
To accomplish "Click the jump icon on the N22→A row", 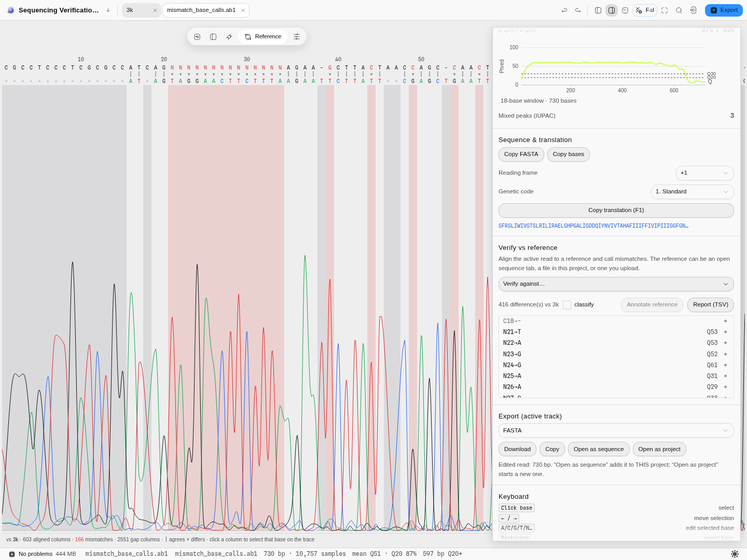I will pos(726,343).
